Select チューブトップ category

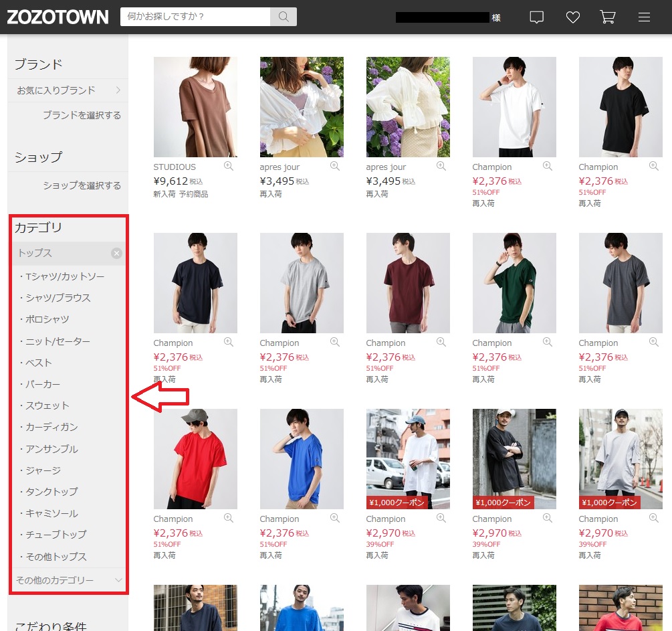pos(55,535)
